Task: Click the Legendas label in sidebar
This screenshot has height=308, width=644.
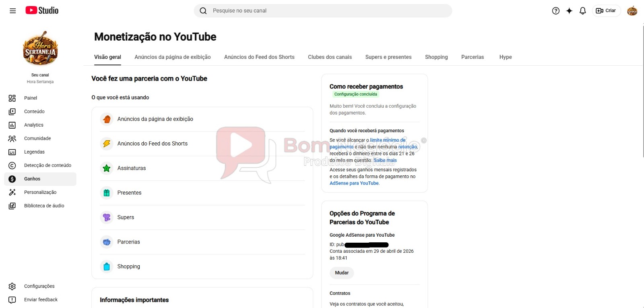Action: pos(34,152)
